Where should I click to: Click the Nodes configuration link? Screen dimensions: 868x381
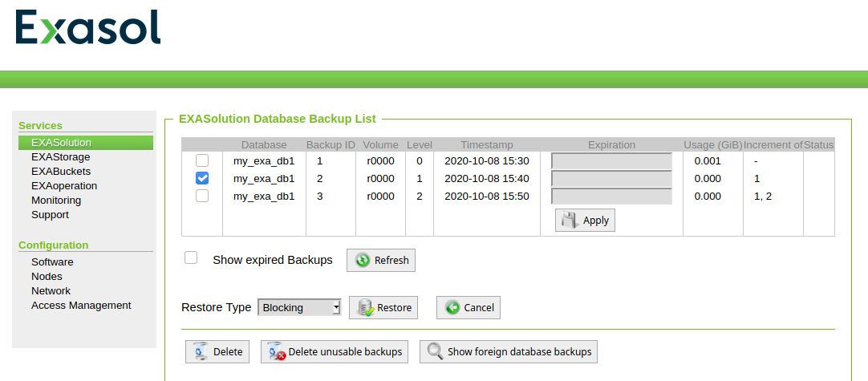coord(47,277)
